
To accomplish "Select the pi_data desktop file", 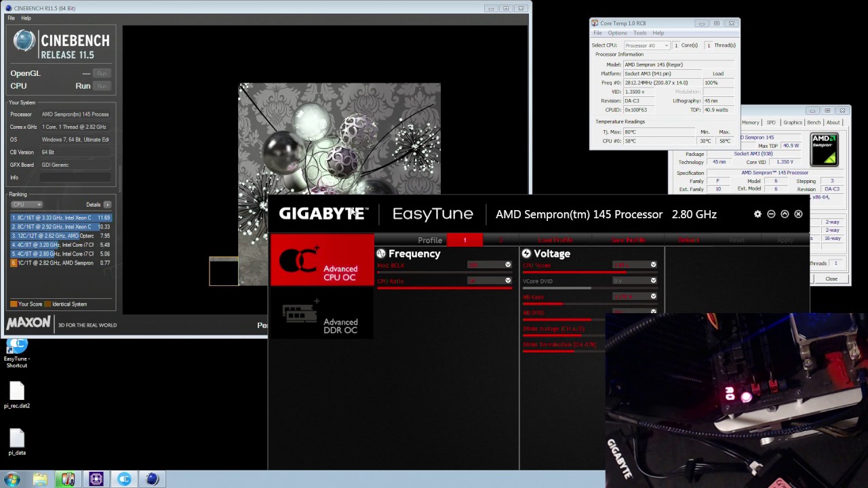I will click(x=17, y=443).
